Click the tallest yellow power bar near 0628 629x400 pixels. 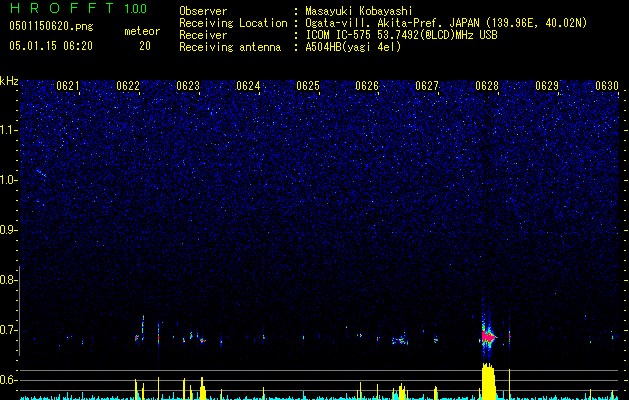click(488, 381)
